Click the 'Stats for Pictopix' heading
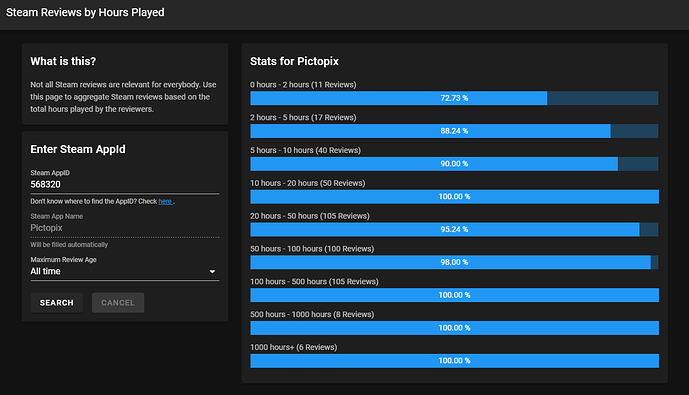Image resolution: width=689 pixels, height=395 pixels. pyautogui.click(x=294, y=61)
